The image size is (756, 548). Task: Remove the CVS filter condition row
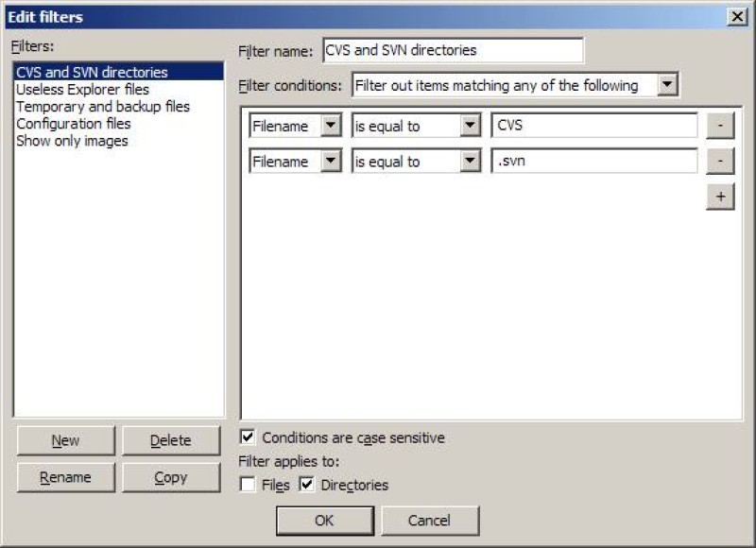(719, 126)
